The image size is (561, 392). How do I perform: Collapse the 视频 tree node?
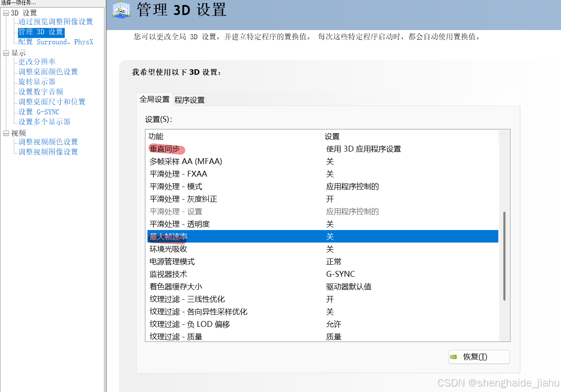[6, 134]
